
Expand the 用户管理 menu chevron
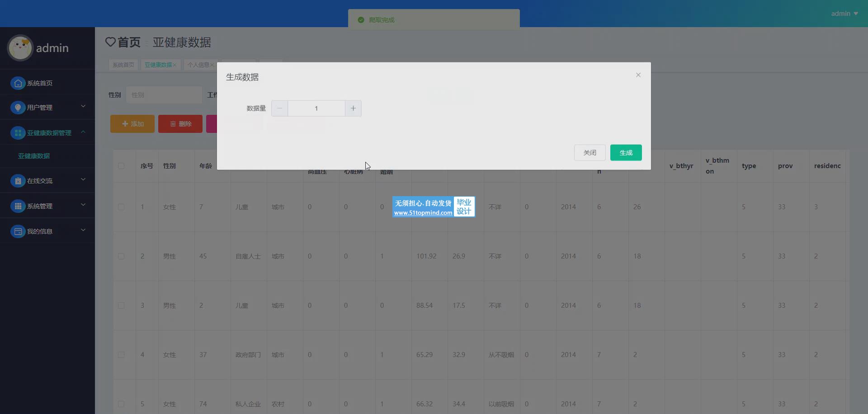[83, 106]
